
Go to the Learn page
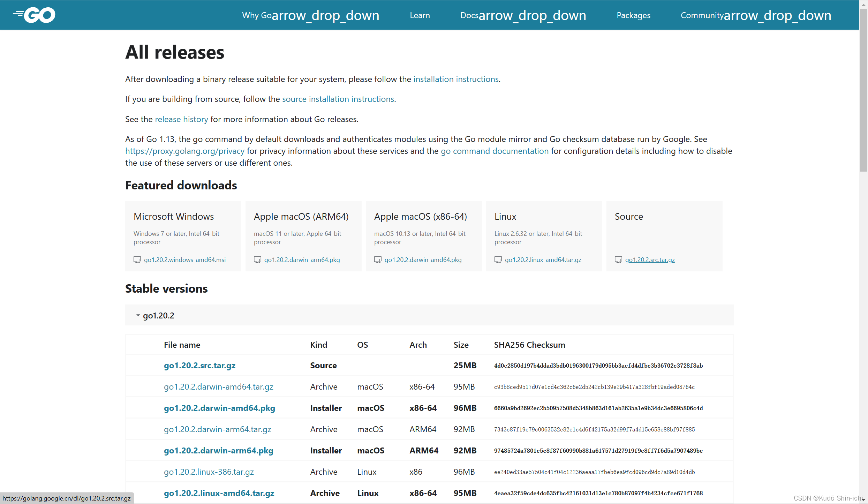tap(420, 15)
